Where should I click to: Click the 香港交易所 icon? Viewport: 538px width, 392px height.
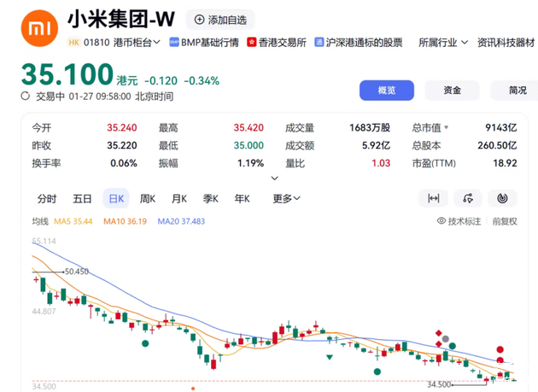(x=252, y=42)
